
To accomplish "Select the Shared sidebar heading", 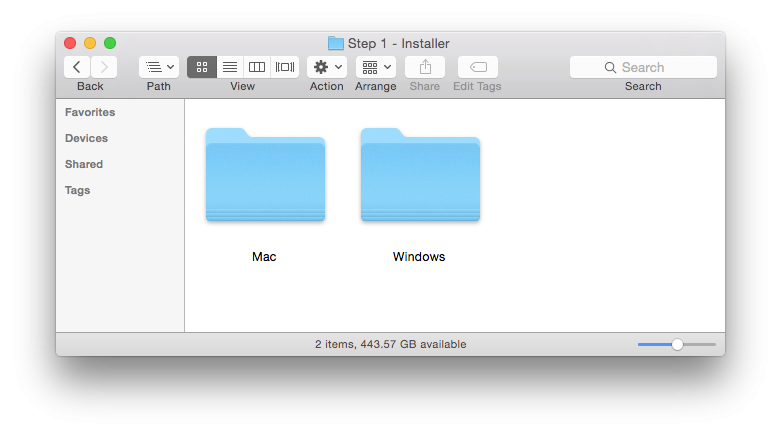I will (x=84, y=164).
